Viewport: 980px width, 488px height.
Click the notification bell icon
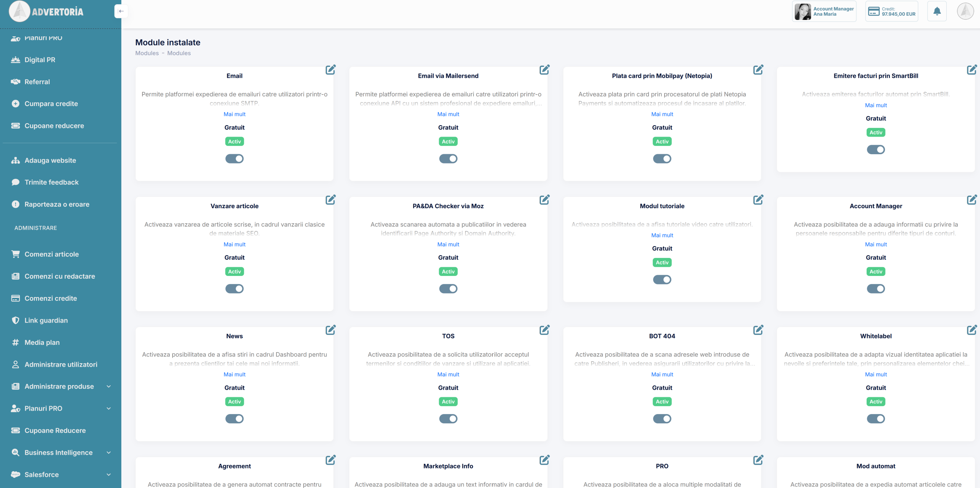[937, 11]
